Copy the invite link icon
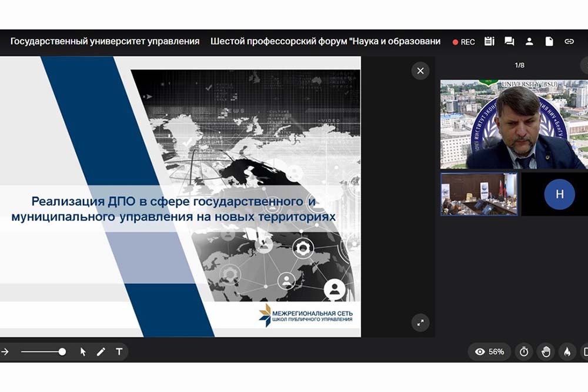 pos(569,41)
